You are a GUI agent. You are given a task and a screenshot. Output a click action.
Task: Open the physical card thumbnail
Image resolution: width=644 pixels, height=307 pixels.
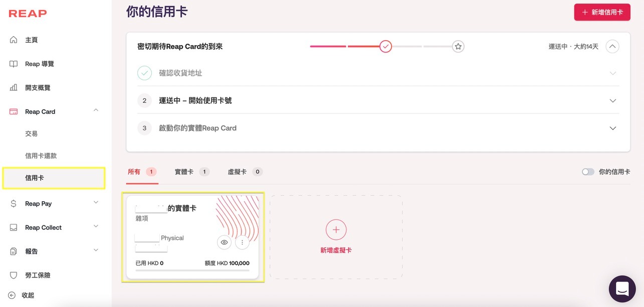(192, 237)
